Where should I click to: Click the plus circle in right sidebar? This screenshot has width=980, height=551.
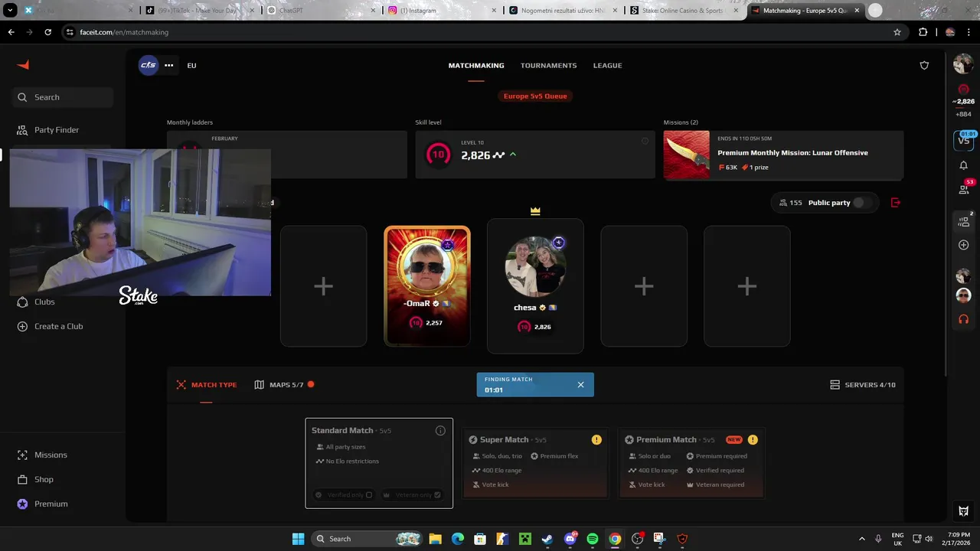(963, 245)
